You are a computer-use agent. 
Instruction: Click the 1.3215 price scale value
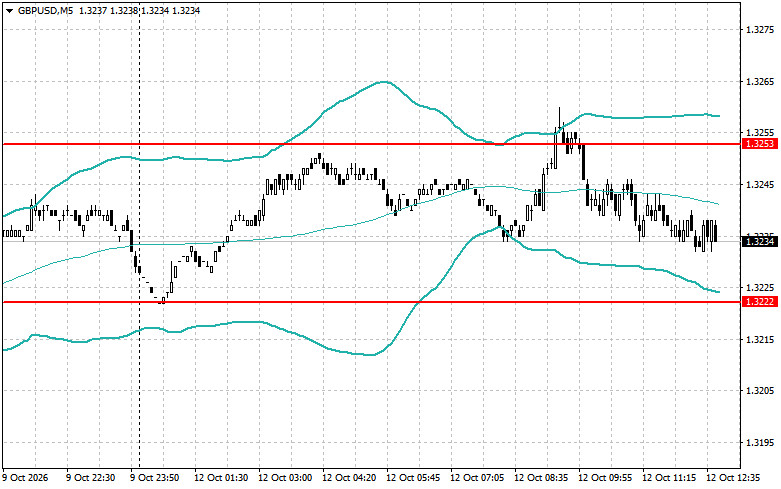click(760, 340)
